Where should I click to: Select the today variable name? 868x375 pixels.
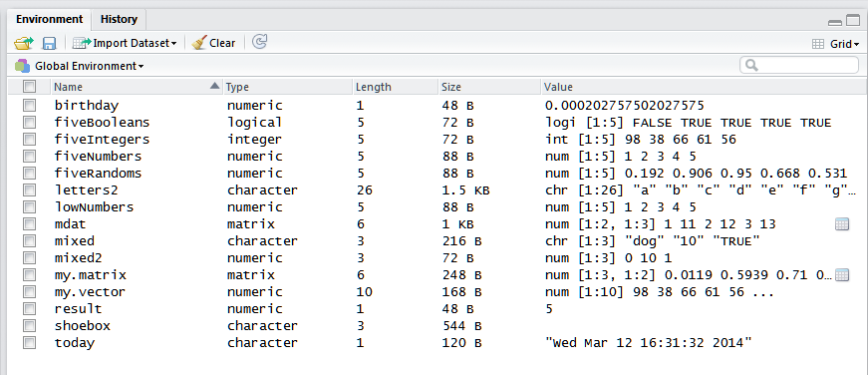74,343
